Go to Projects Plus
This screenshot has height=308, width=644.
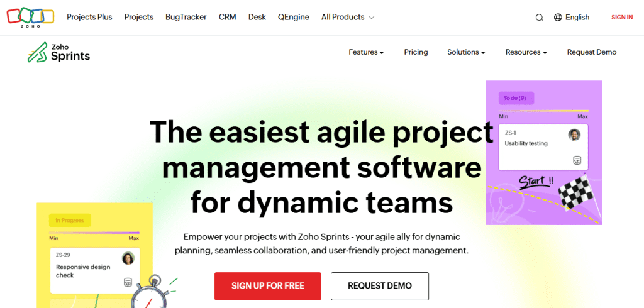pos(89,17)
